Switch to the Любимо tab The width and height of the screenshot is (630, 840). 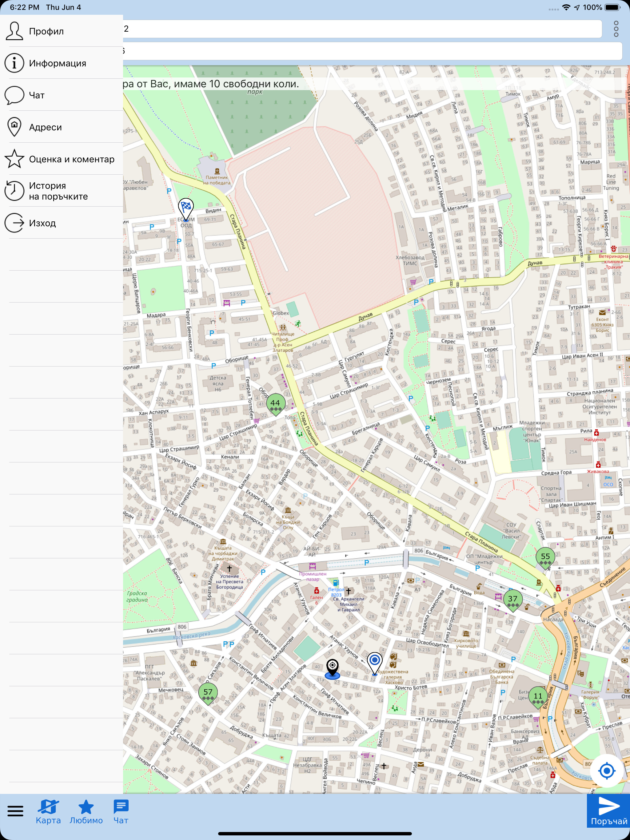(x=86, y=812)
